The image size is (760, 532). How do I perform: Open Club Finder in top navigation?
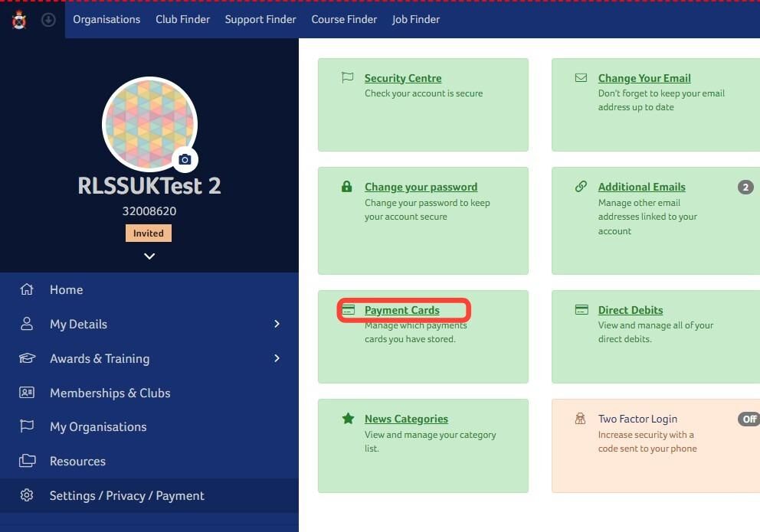click(183, 19)
